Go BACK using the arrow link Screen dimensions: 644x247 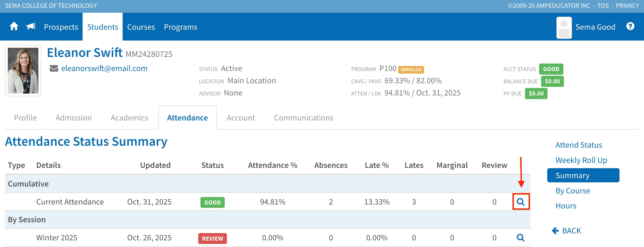pos(566,231)
